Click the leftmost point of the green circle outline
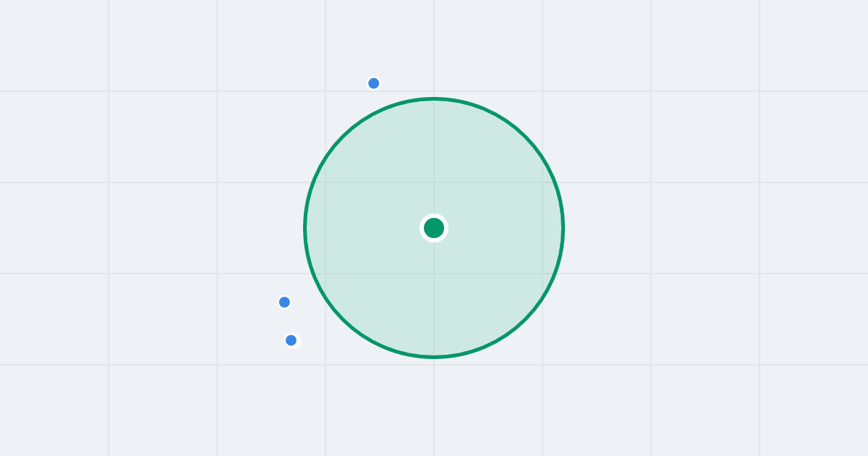Image resolution: width=868 pixels, height=456 pixels. point(305,228)
